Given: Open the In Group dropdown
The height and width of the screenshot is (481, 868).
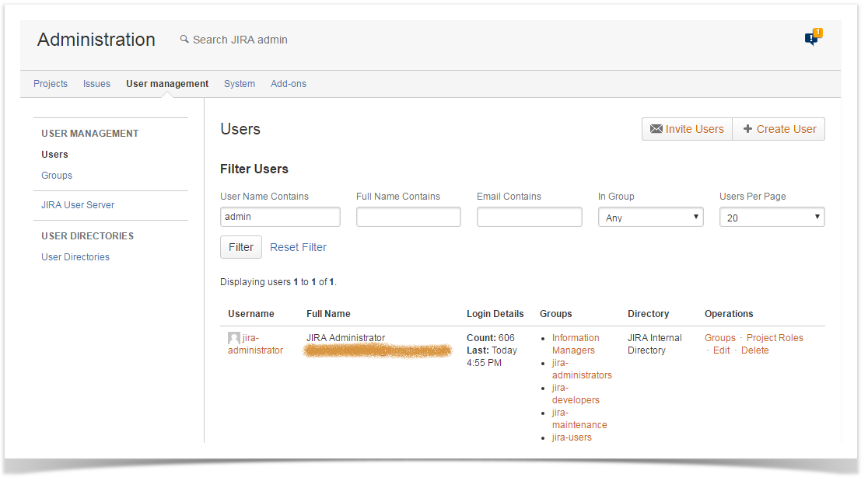Looking at the screenshot, I should 650,218.
